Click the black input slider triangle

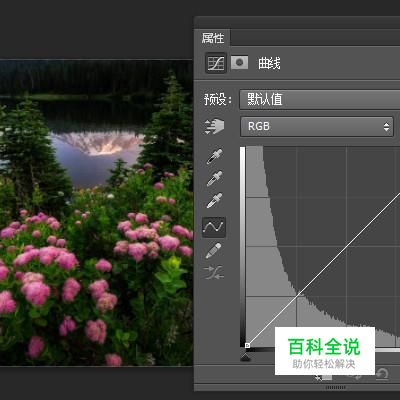tap(245, 358)
